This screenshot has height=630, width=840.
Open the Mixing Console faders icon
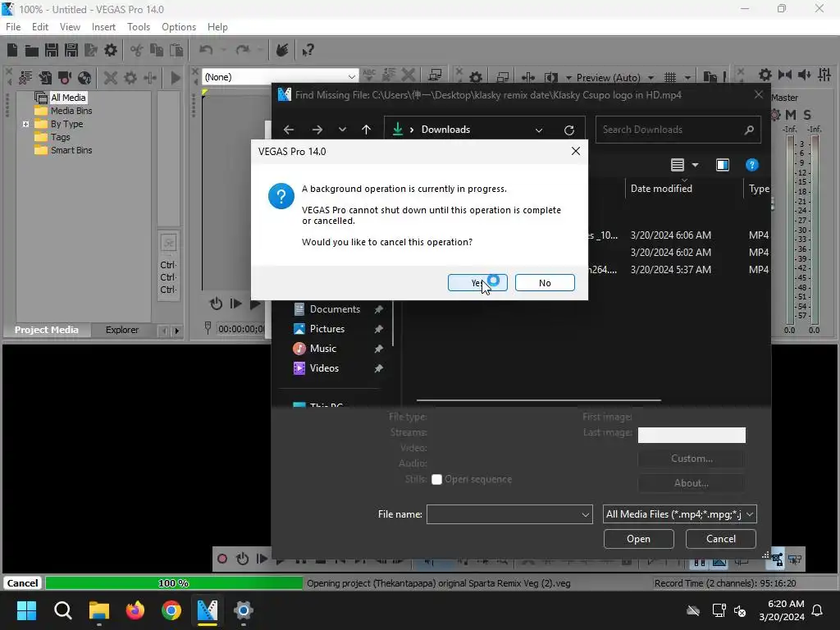(824, 75)
